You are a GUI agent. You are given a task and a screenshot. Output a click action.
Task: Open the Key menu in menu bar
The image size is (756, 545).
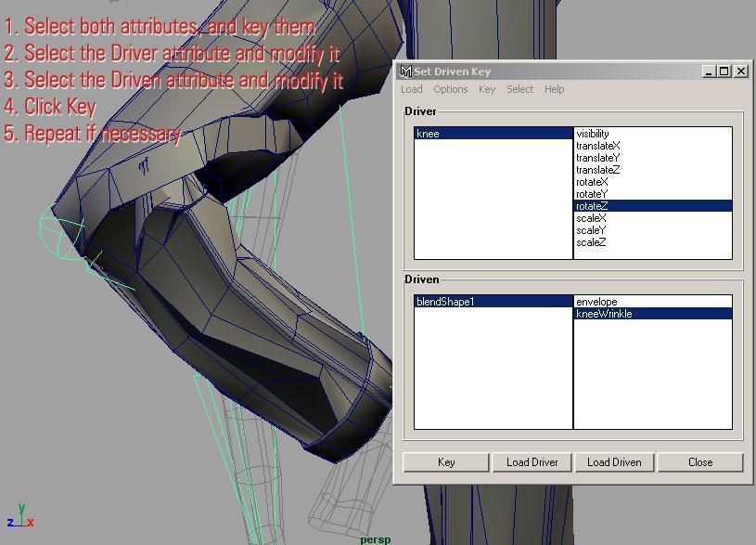click(487, 89)
